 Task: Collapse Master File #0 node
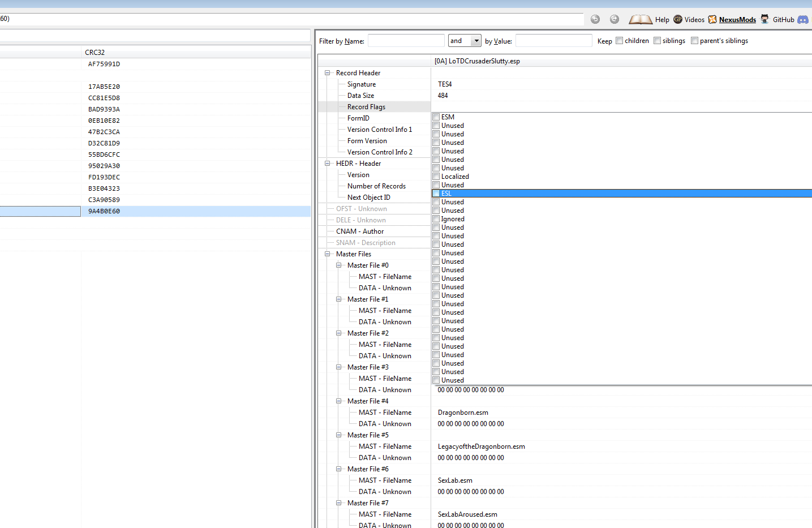point(338,265)
